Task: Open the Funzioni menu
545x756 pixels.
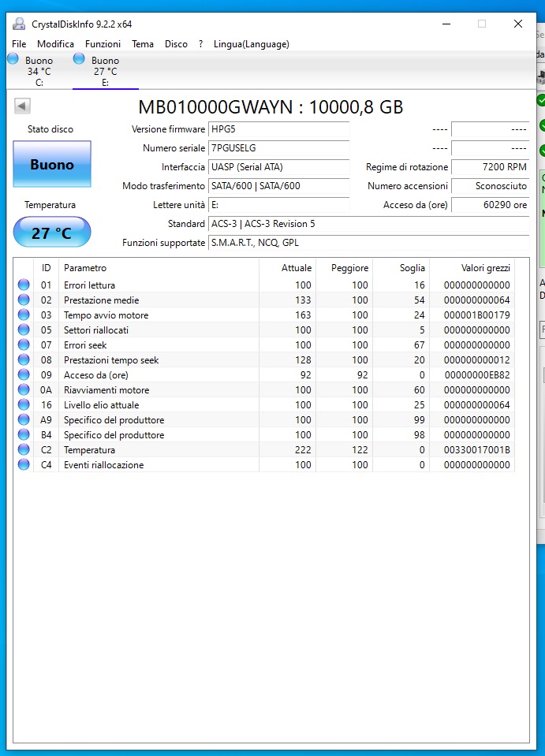Action: pyautogui.click(x=103, y=44)
